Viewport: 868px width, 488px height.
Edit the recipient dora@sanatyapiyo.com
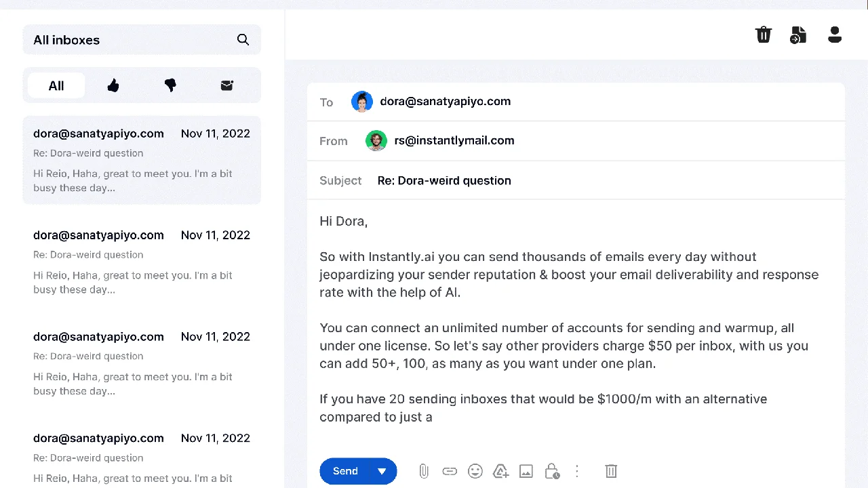coord(445,102)
